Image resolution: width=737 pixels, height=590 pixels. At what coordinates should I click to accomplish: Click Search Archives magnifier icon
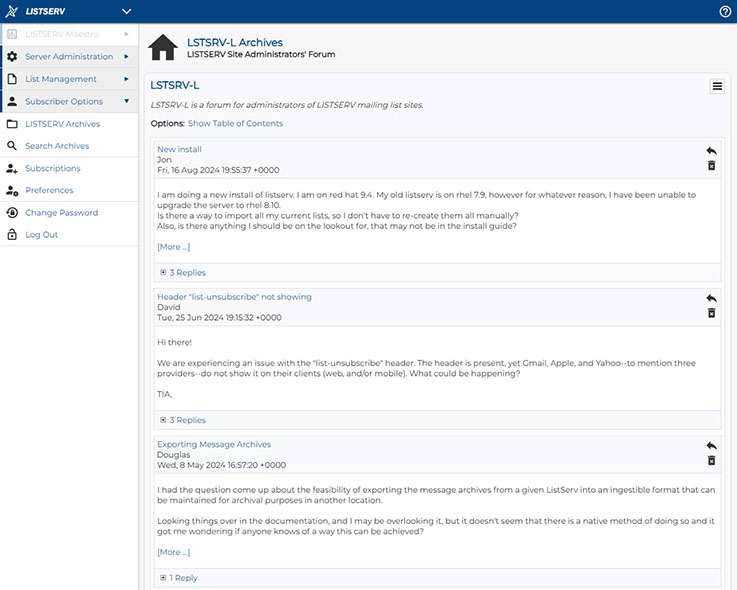coord(12,146)
